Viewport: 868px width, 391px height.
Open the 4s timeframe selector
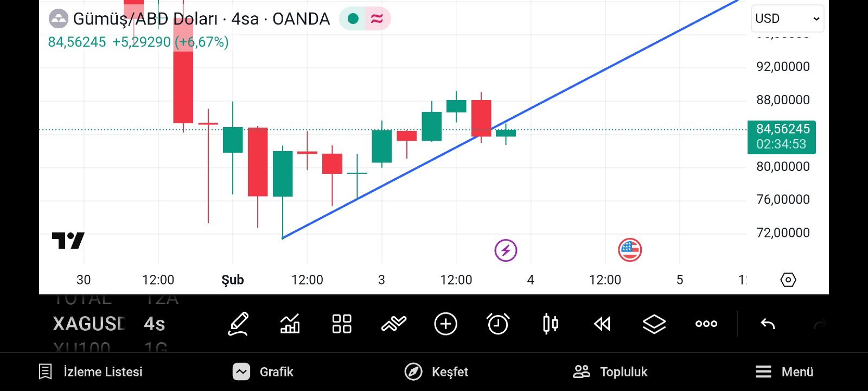click(155, 324)
